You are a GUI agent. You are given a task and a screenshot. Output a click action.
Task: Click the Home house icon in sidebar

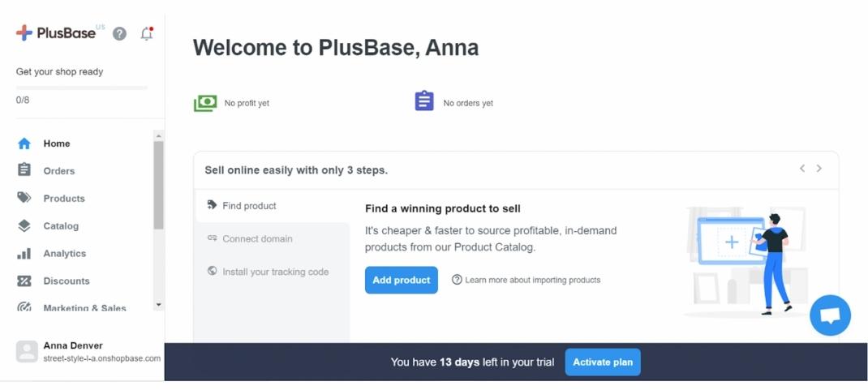pos(24,144)
